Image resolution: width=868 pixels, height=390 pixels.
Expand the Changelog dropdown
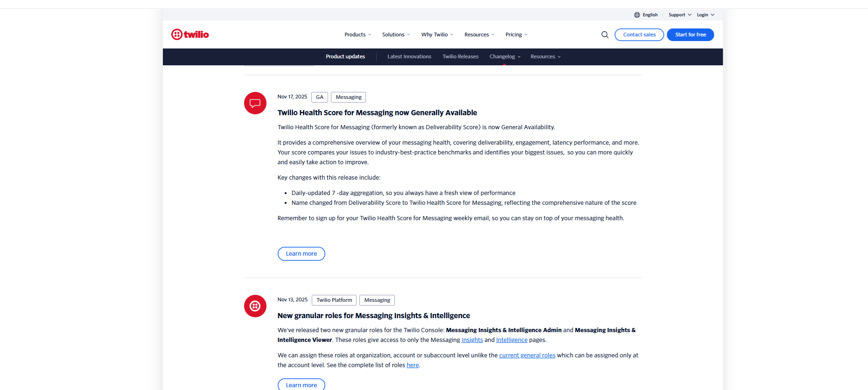pyautogui.click(x=505, y=56)
